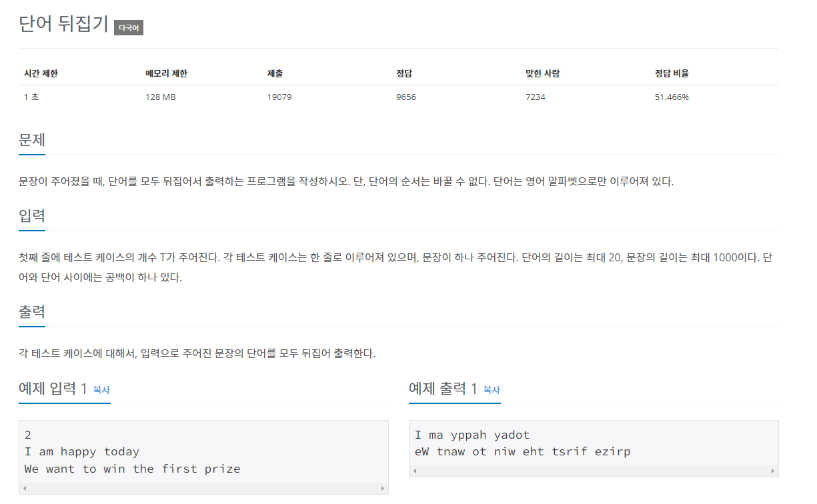
Task: Click inside the sample output code block
Action: tap(594, 443)
